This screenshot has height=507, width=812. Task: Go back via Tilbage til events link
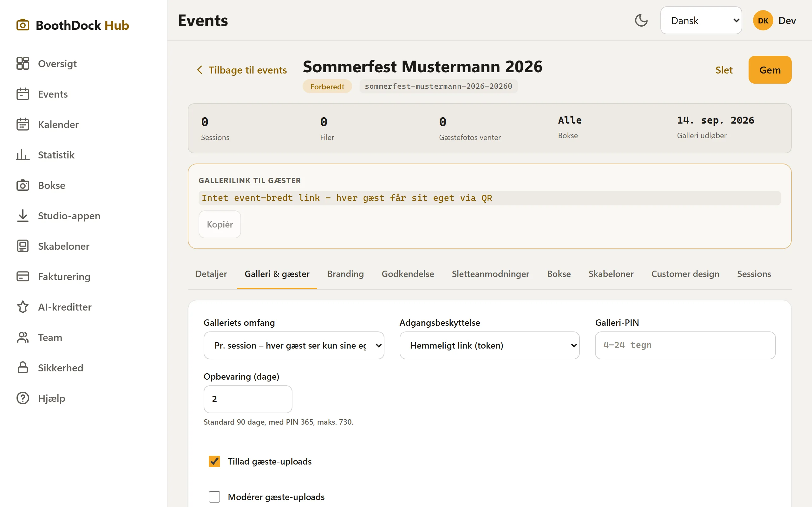pos(242,70)
